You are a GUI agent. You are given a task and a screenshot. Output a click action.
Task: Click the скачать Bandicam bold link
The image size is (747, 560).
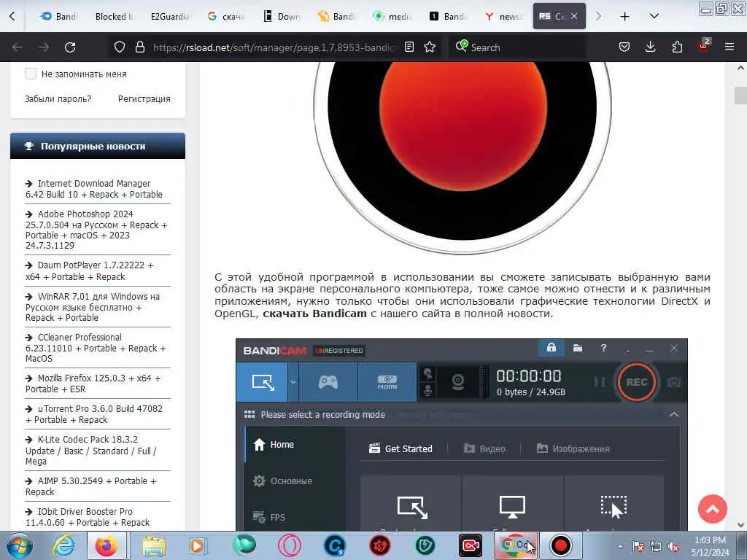(x=314, y=314)
